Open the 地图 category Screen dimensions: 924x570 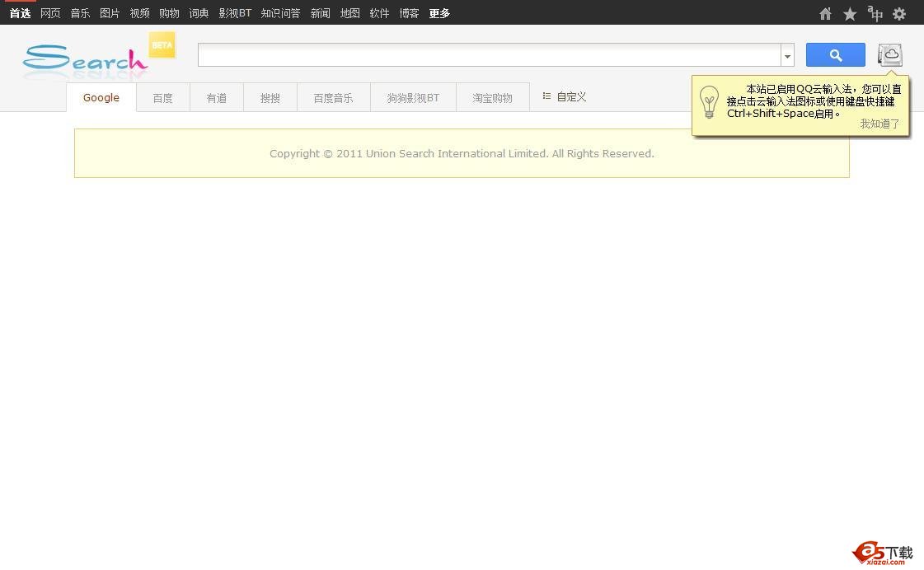(x=350, y=13)
